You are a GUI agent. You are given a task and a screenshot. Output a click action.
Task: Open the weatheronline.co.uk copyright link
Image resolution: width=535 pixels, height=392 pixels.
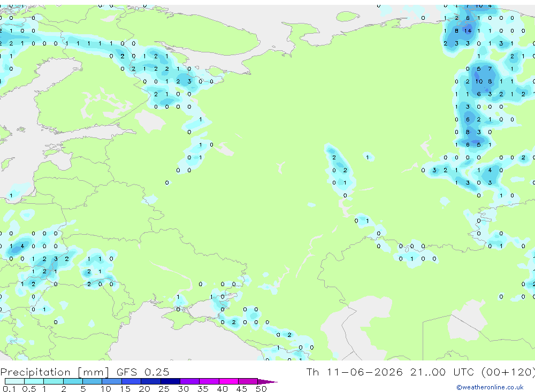[x=490, y=387]
